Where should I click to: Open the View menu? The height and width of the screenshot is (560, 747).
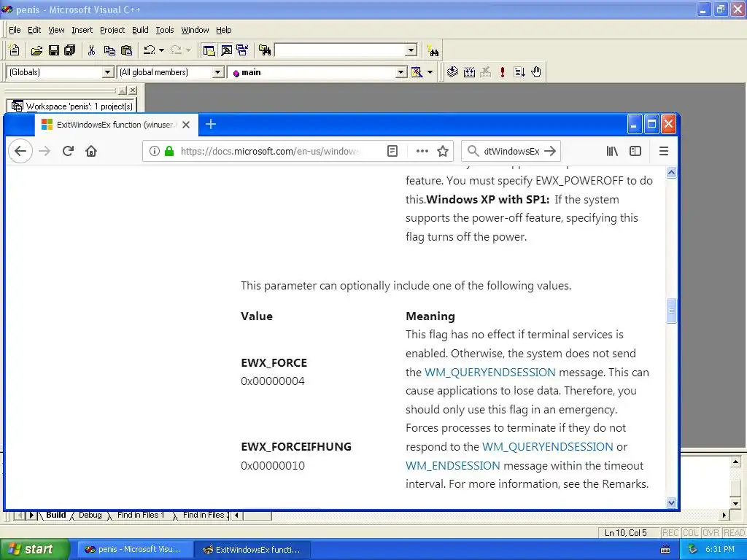(56, 30)
